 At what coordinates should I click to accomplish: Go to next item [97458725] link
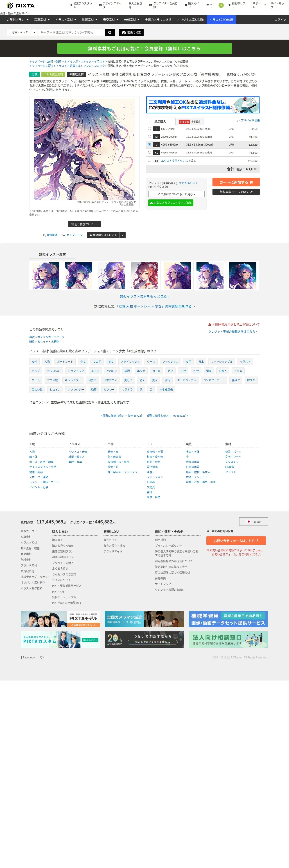click(167, 416)
